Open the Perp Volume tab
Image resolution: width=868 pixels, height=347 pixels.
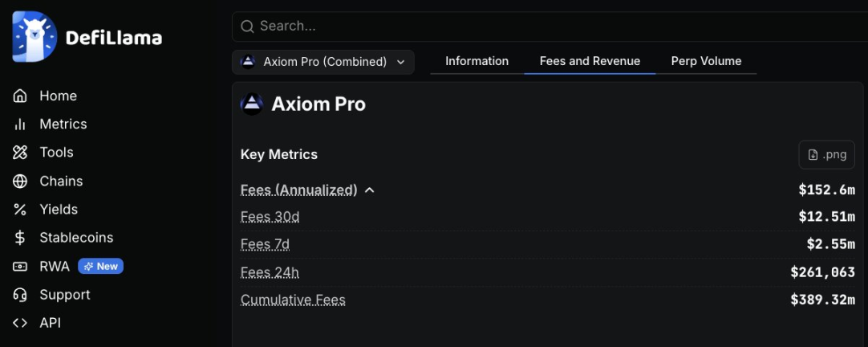point(706,61)
